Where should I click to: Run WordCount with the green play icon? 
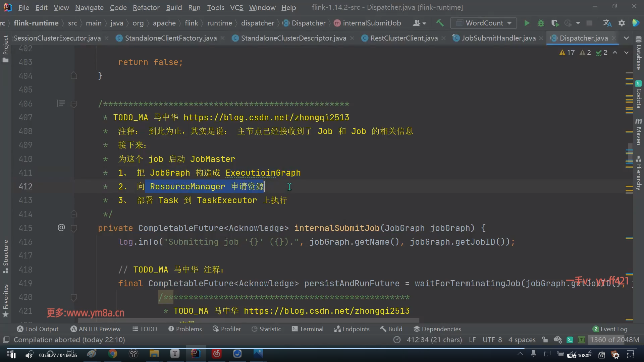(x=527, y=23)
